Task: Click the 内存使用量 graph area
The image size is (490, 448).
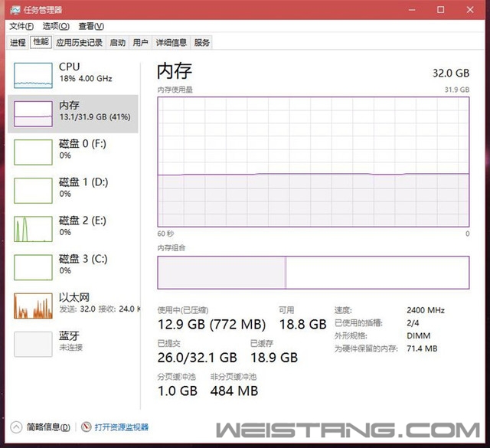Action: [x=313, y=162]
